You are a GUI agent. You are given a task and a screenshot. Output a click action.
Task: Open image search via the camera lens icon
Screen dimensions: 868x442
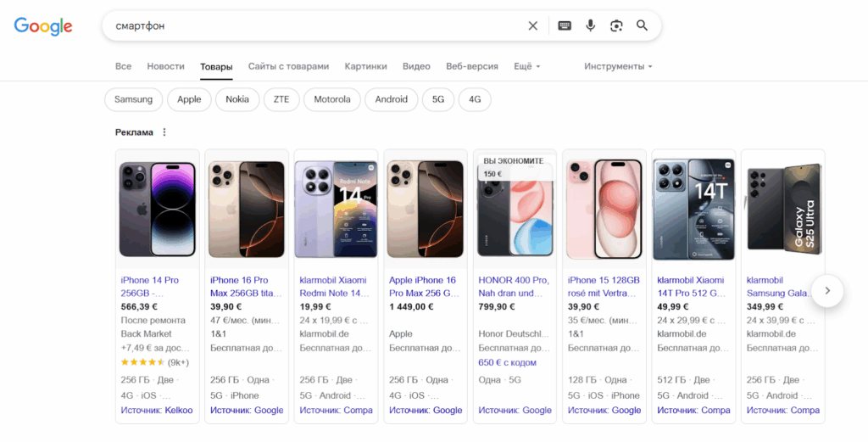616,25
